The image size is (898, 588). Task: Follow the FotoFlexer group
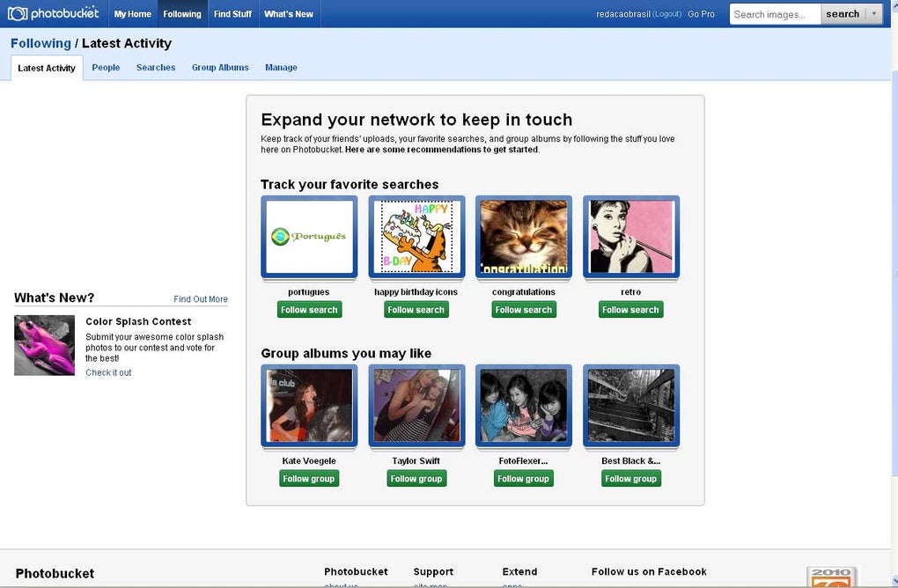(524, 479)
